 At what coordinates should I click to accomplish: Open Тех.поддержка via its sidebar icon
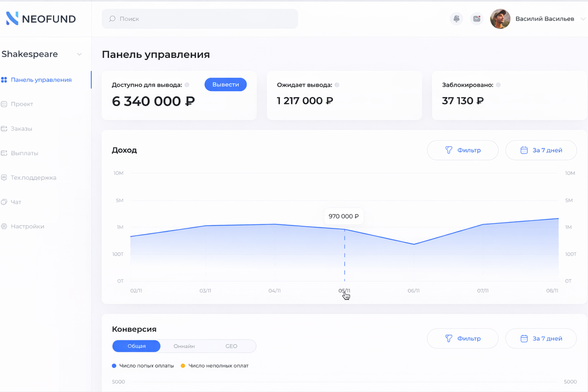coord(5,177)
